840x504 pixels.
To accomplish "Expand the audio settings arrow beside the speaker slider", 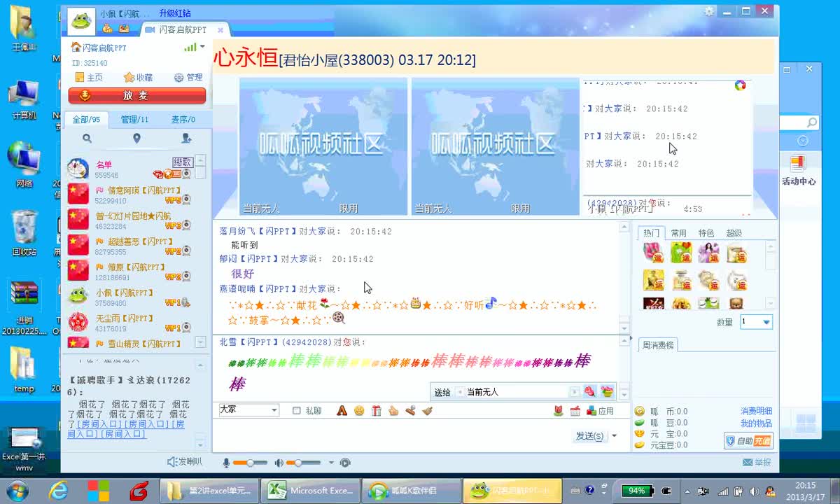I will 332,463.
